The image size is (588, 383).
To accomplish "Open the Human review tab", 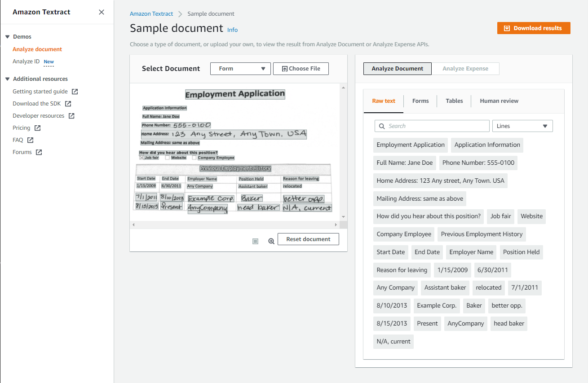I will pyautogui.click(x=499, y=101).
